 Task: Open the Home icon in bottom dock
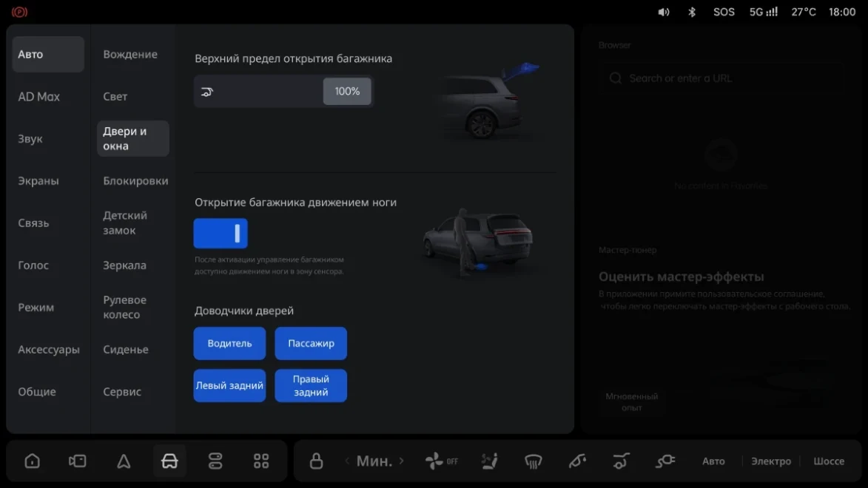coord(32,461)
